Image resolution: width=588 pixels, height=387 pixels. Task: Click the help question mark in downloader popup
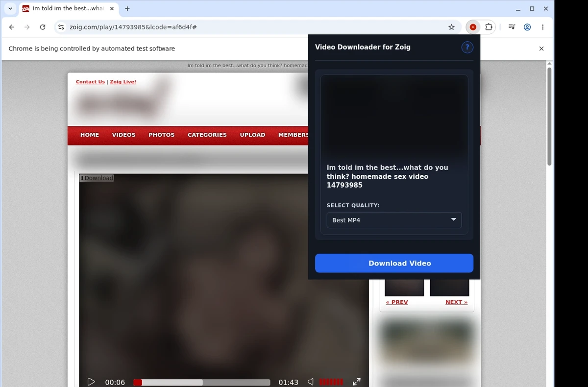tap(467, 47)
